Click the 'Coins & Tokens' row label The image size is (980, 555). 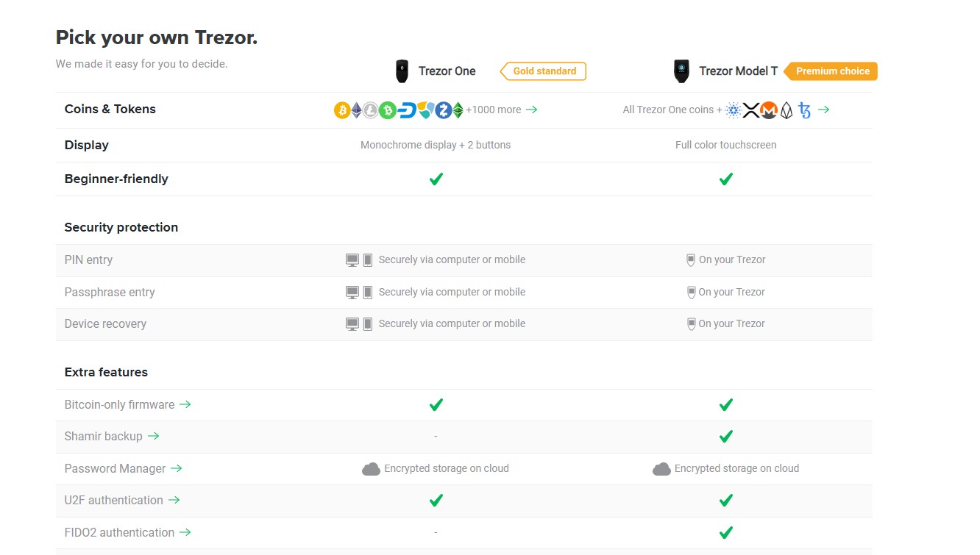pos(110,109)
